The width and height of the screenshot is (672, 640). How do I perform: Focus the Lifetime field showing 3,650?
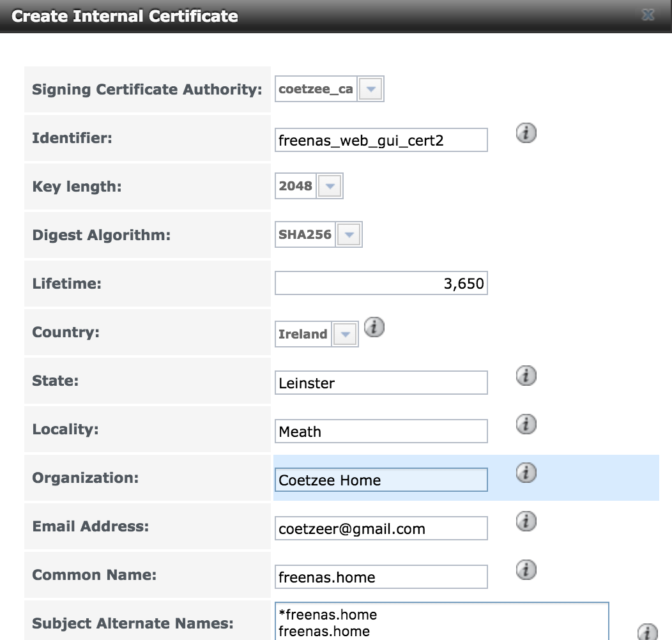pyautogui.click(x=380, y=282)
